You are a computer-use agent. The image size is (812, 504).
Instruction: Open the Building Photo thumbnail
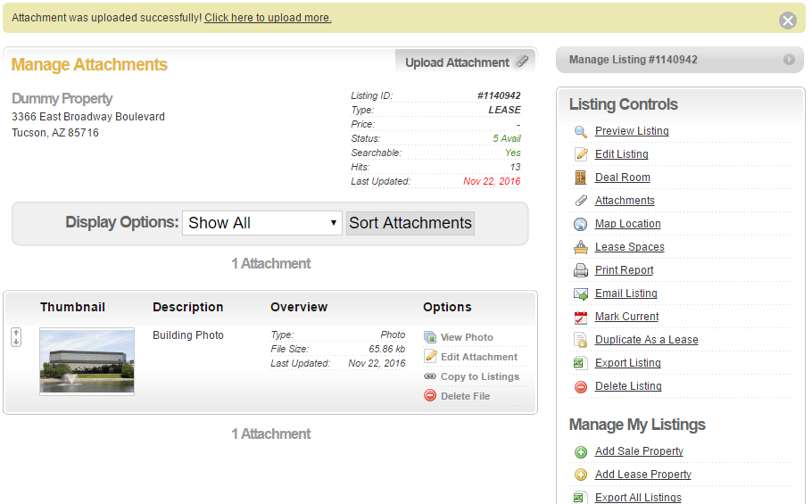tap(87, 361)
